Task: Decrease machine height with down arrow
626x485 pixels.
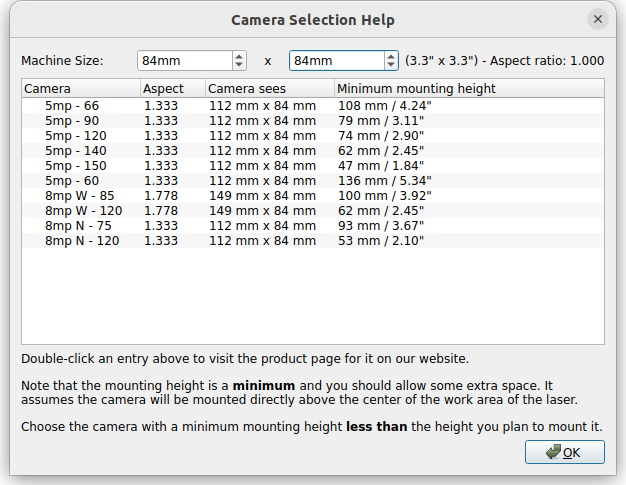Action: pyautogui.click(x=391, y=65)
